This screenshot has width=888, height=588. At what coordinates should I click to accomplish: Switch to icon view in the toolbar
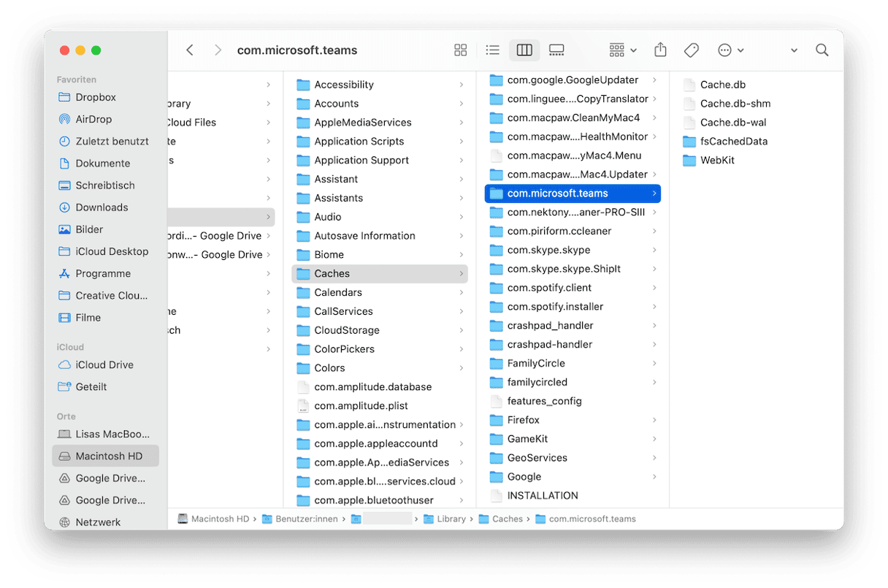point(460,50)
